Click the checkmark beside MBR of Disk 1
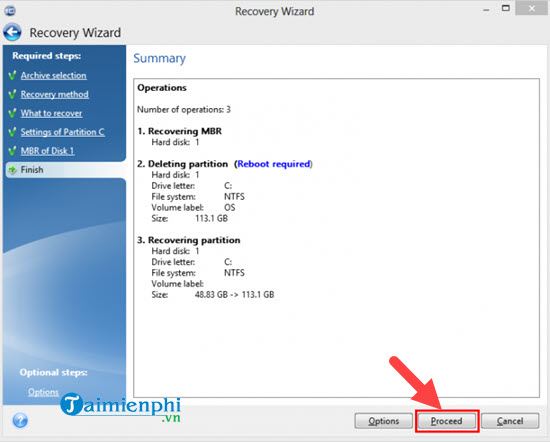Screen dimensions: 550x442 coord(12,151)
